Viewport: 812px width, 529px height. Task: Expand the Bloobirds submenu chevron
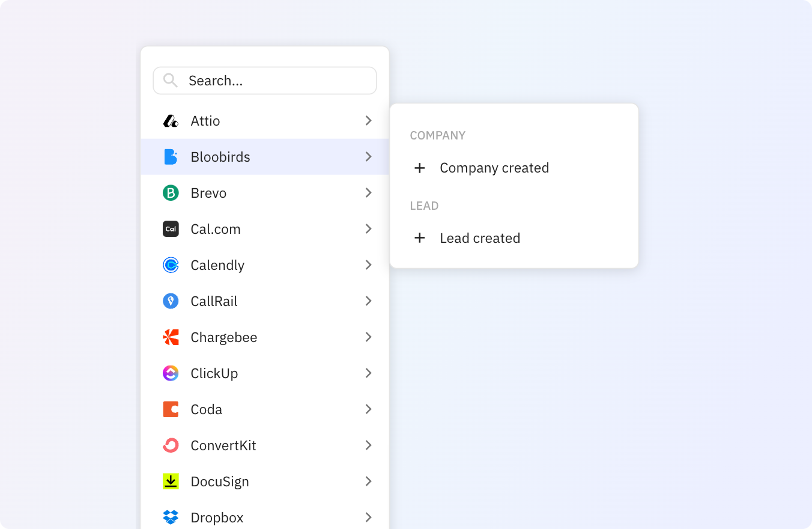[369, 157]
